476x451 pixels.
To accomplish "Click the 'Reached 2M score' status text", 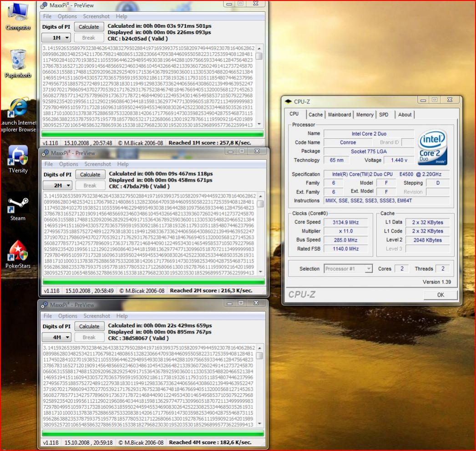I will pos(211,290).
